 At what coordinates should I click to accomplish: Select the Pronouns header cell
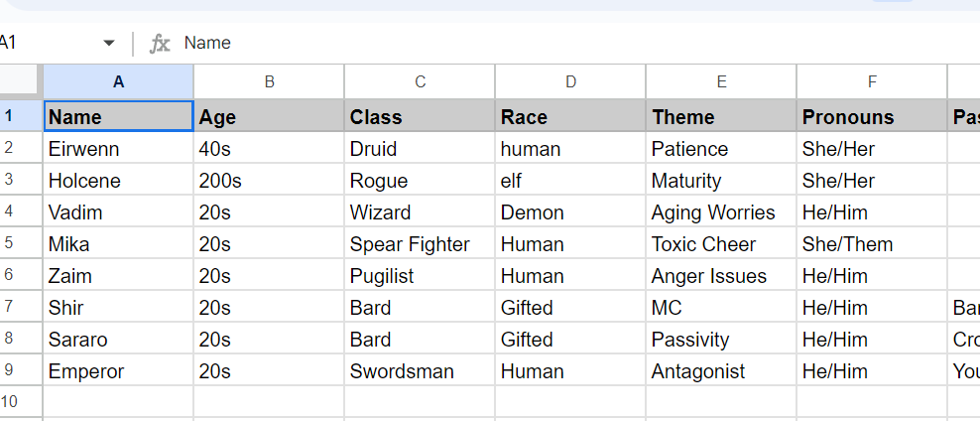coord(871,116)
